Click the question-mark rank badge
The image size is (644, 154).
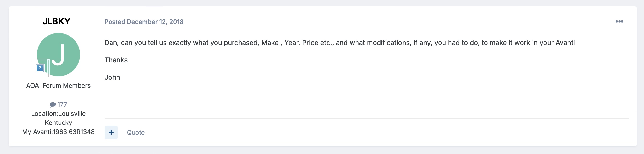(x=40, y=68)
